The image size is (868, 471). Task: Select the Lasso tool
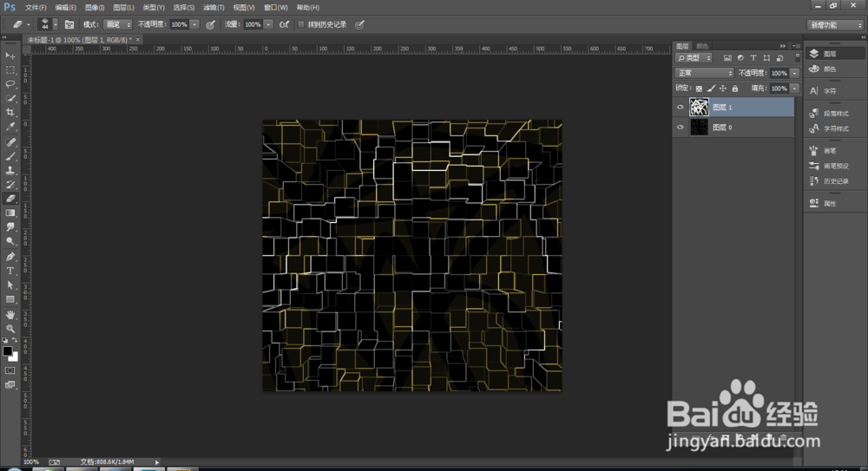coord(10,84)
